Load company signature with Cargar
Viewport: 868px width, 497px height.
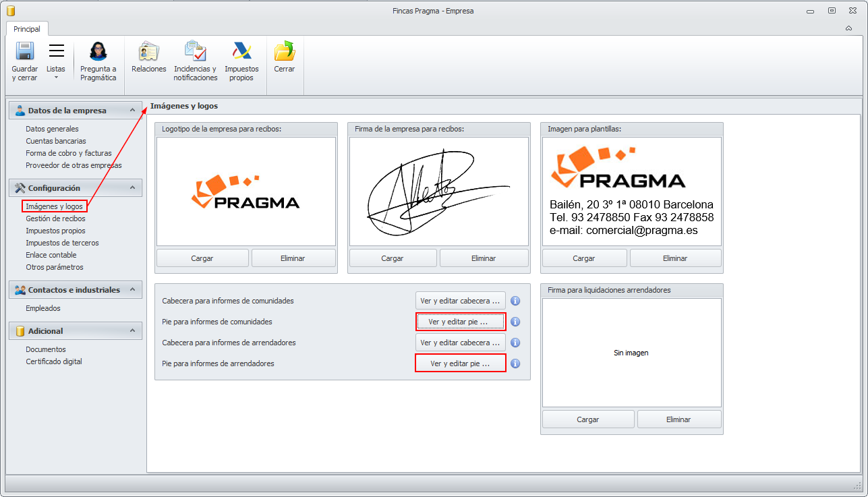coord(393,258)
